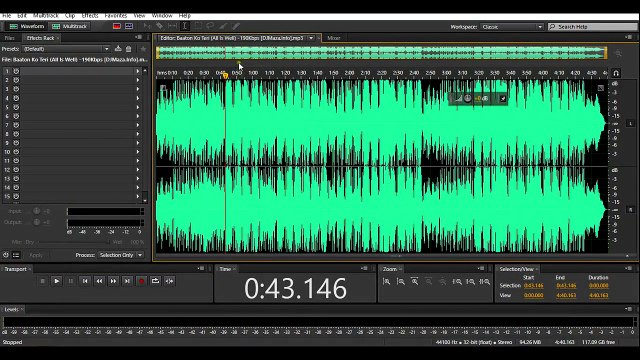Fast forward using Transport button
Viewport: 640px width, 360px height.
pos(113,281)
